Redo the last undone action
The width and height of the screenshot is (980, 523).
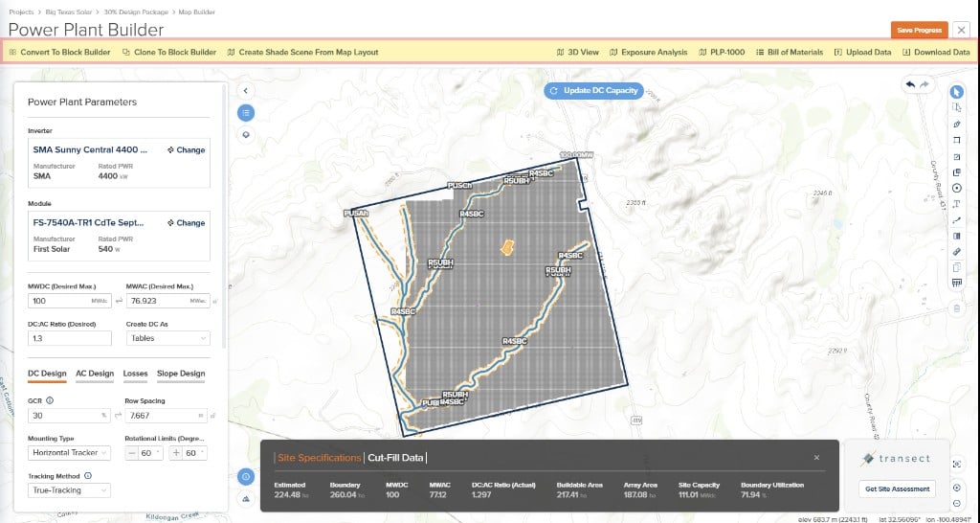tap(925, 84)
